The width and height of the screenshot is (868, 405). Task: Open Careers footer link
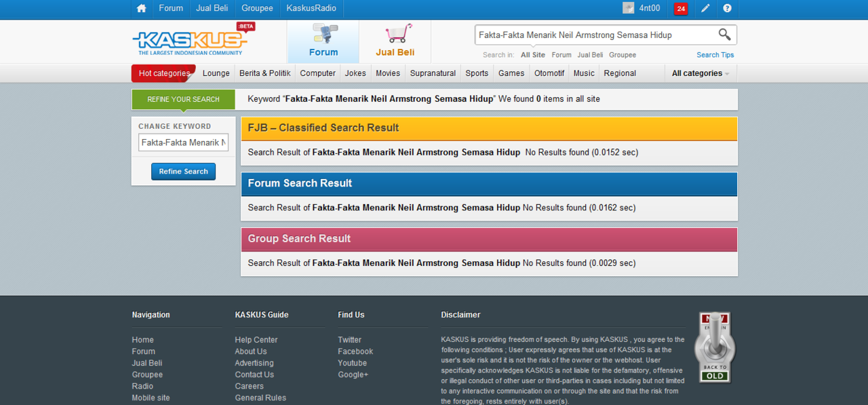click(250, 386)
